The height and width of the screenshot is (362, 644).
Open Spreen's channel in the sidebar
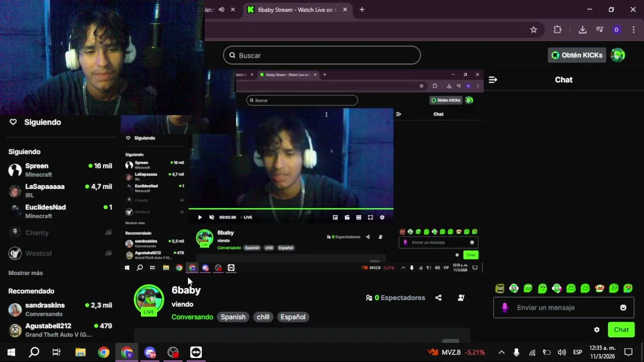tap(60, 170)
